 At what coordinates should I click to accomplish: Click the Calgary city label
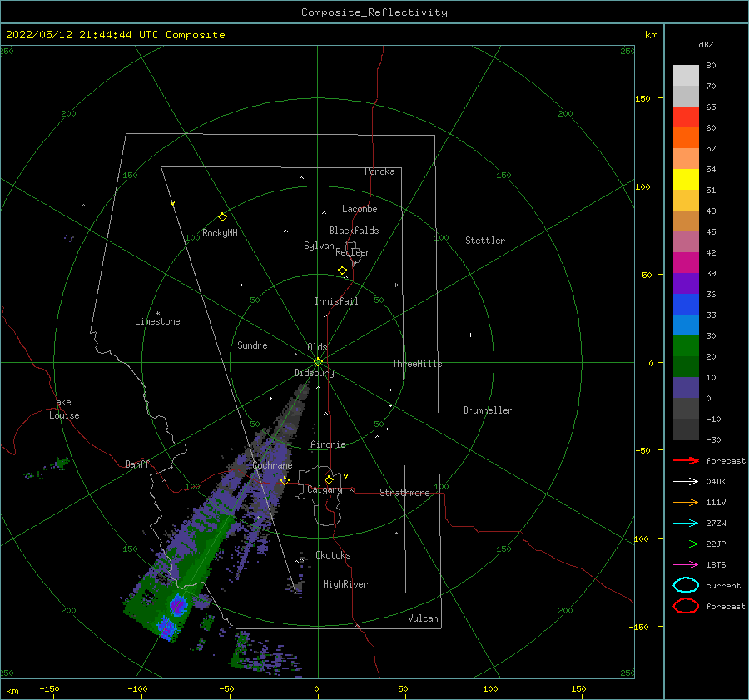(325, 489)
